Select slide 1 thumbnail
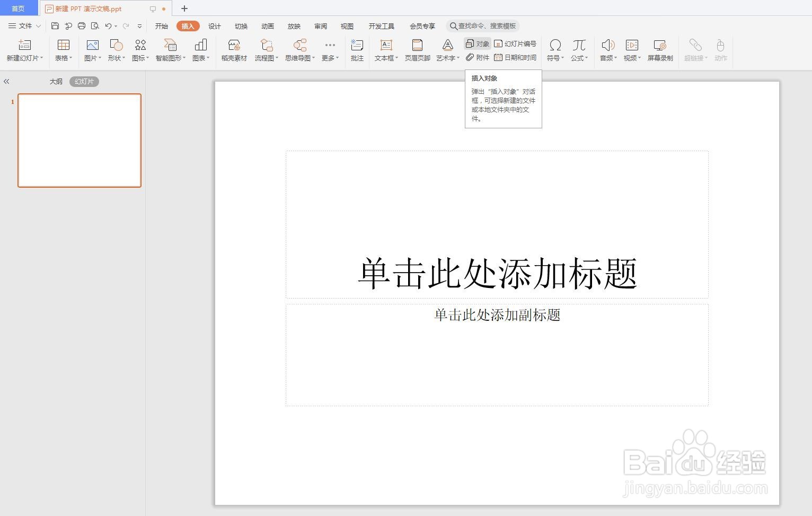This screenshot has width=812, height=516. coord(80,141)
